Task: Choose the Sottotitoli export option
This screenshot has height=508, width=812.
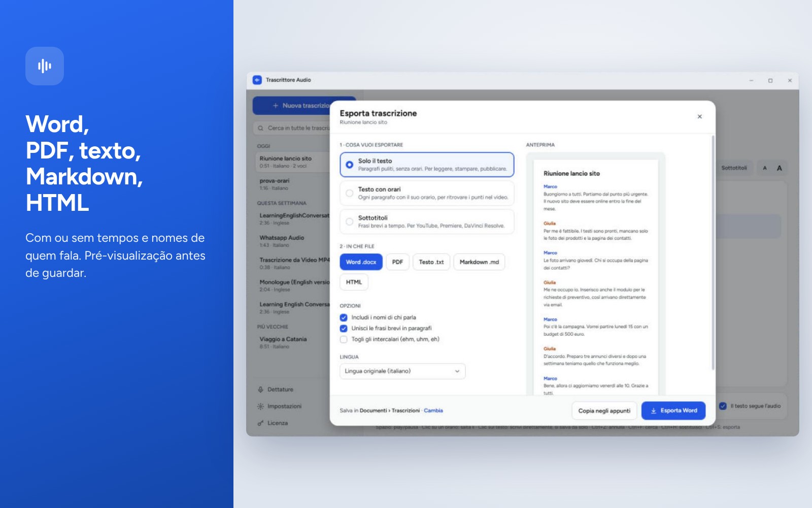Action: (427, 221)
